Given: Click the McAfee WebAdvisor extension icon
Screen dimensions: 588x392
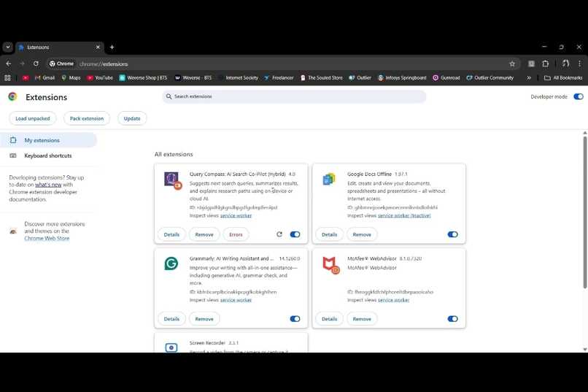Looking at the screenshot, I should pyautogui.click(x=330, y=265).
